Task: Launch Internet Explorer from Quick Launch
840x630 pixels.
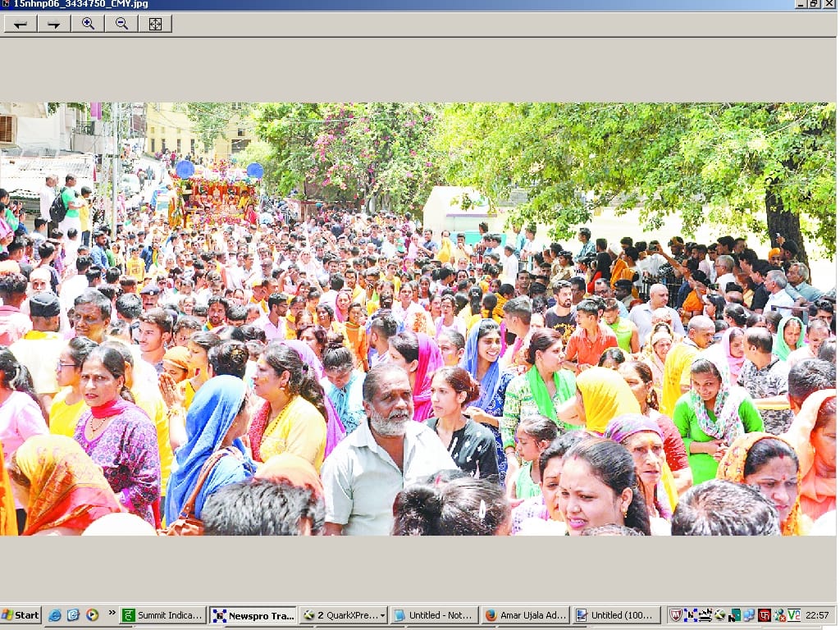Action: [55, 615]
